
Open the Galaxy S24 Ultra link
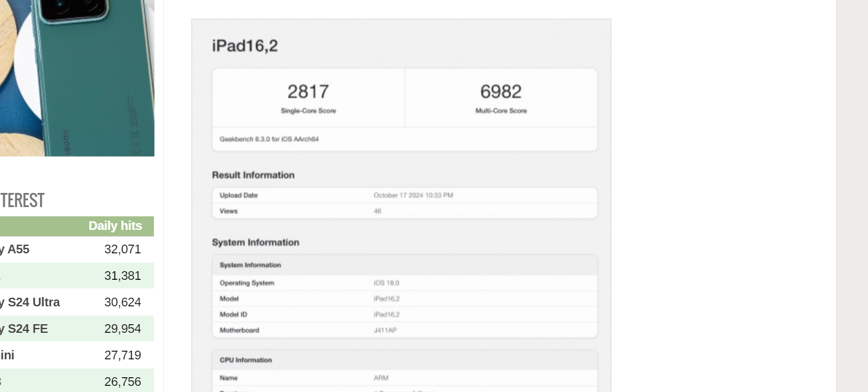coord(30,303)
